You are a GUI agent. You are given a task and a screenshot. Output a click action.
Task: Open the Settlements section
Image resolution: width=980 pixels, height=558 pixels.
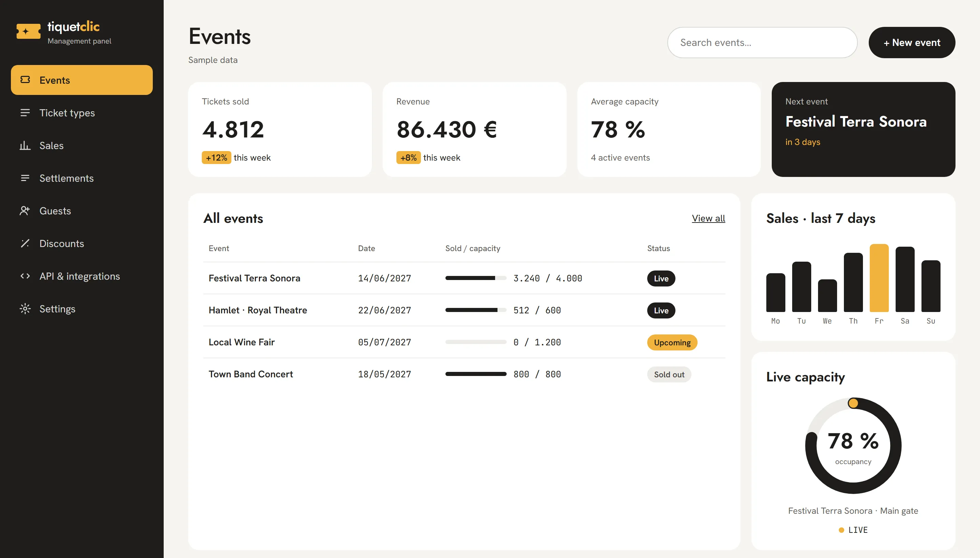click(82, 178)
